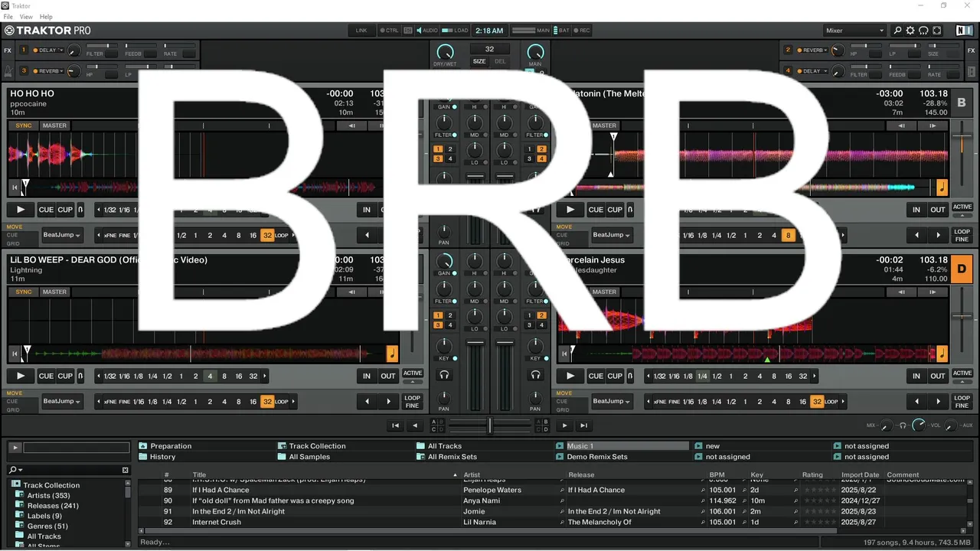Image resolution: width=980 pixels, height=551 pixels.
Task: Click SIZE button in master loop recorder
Action: click(479, 61)
